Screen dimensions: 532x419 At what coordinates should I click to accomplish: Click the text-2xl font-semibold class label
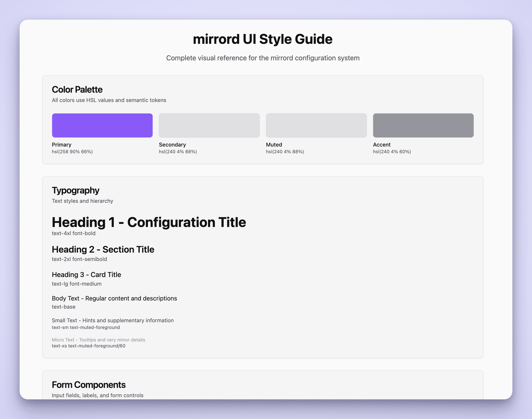79,259
